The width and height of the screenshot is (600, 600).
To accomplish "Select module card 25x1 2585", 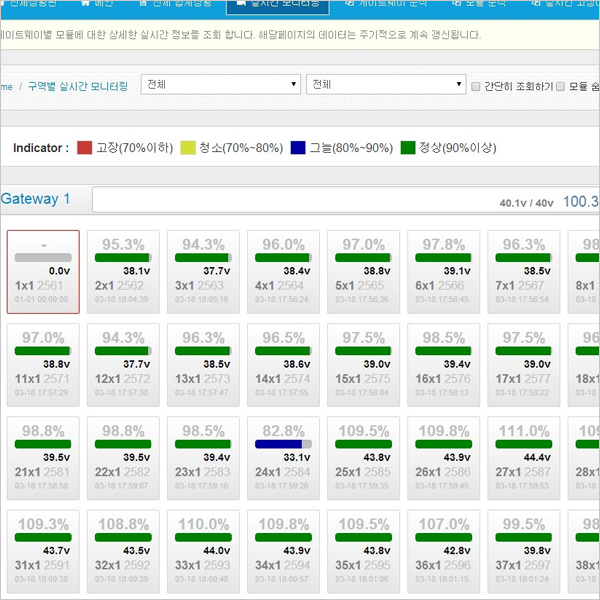I will click(x=364, y=458).
